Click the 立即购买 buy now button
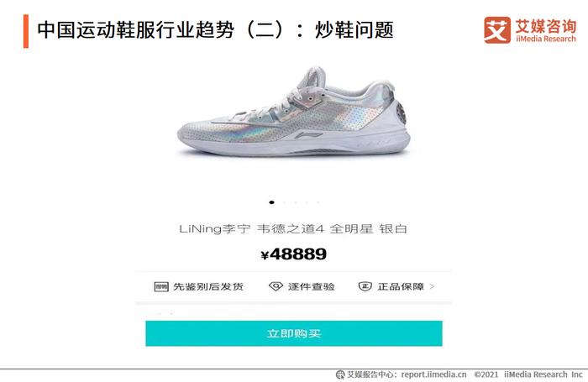588x382 pixels. (x=294, y=333)
